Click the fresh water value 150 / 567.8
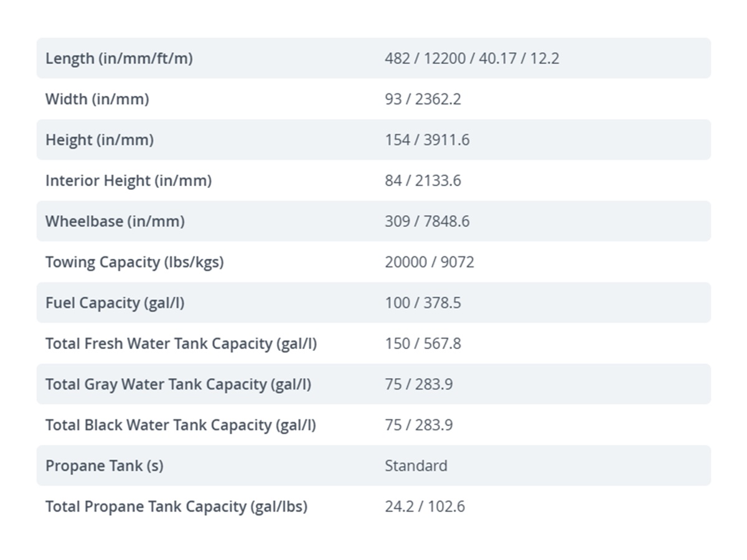 (x=423, y=343)
